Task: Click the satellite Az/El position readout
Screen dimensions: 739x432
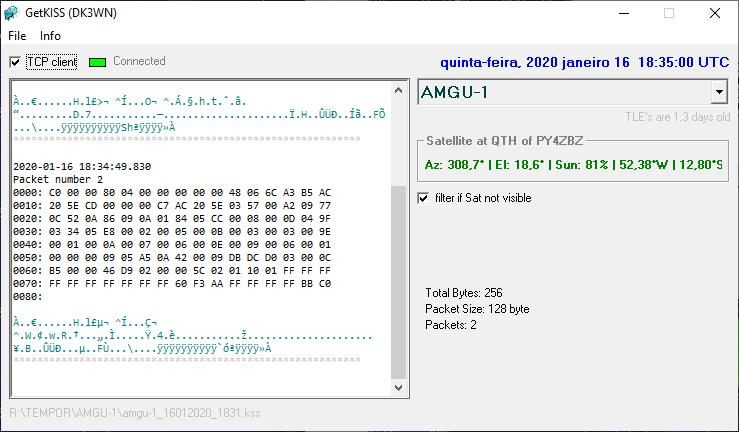Action: tap(573, 164)
